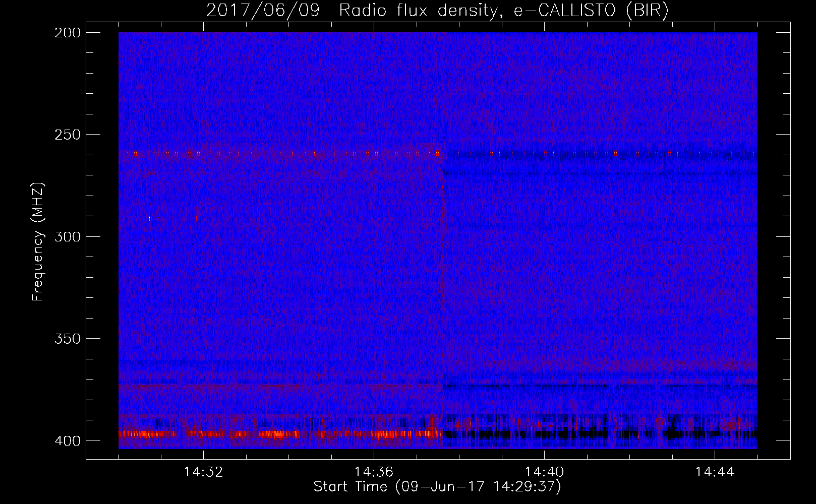This screenshot has width=816, height=504.
Task: Click the time tick label "14:32"
Action: [203, 472]
